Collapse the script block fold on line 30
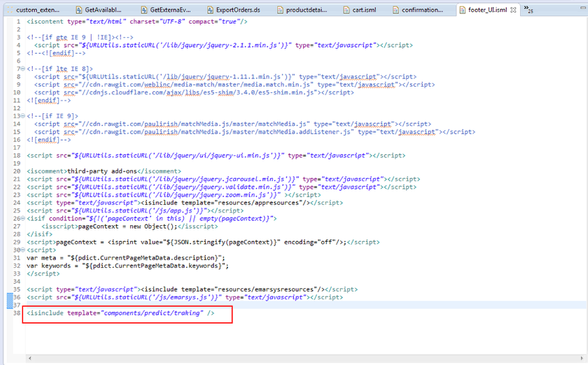Viewport: 588px width, 365px height. click(x=23, y=250)
